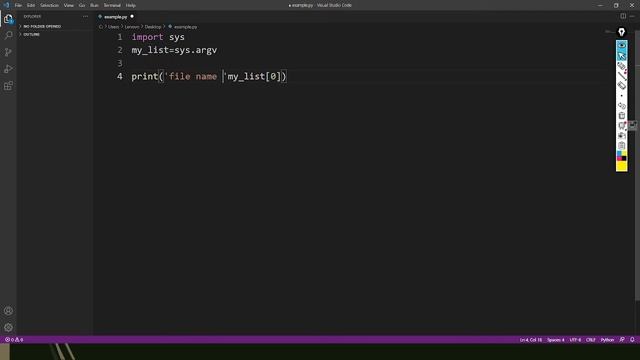640x360 pixels.
Task: Click 'my_list[0]' on line 4
Action: click(255, 76)
